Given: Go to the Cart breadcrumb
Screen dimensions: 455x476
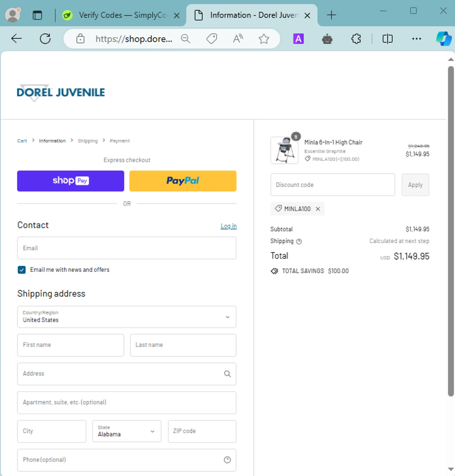Looking at the screenshot, I should (22, 141).
